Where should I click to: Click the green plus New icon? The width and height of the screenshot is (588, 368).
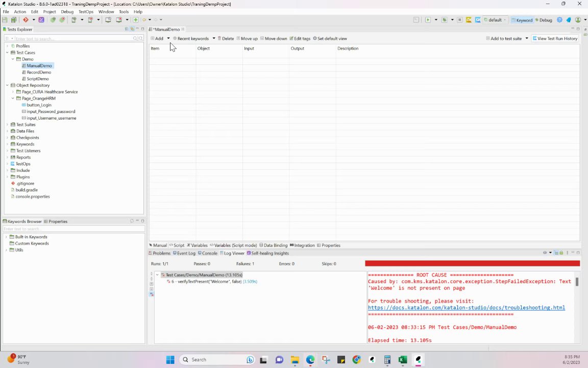136,20
